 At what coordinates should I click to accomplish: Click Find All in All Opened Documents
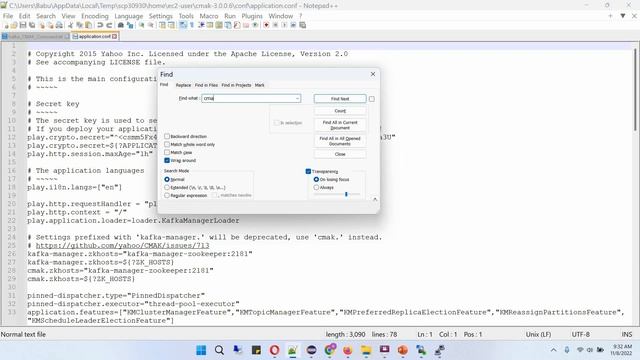pos(340,141)
